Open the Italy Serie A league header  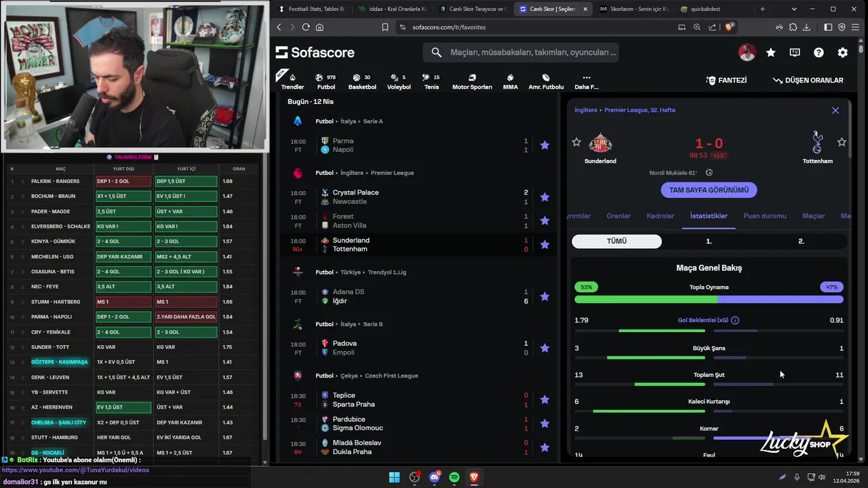coord(349,121)
